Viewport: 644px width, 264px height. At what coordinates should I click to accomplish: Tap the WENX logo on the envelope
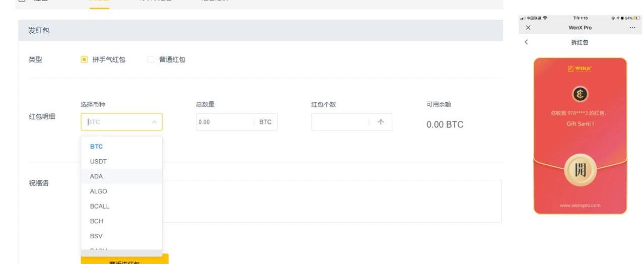pyautogui.click(x=580, y=69)
